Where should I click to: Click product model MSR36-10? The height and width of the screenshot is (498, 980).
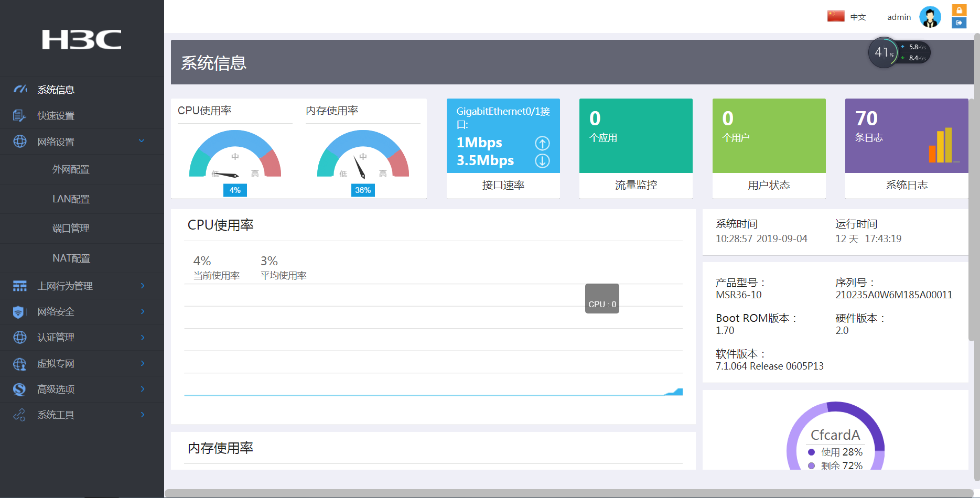739,295
